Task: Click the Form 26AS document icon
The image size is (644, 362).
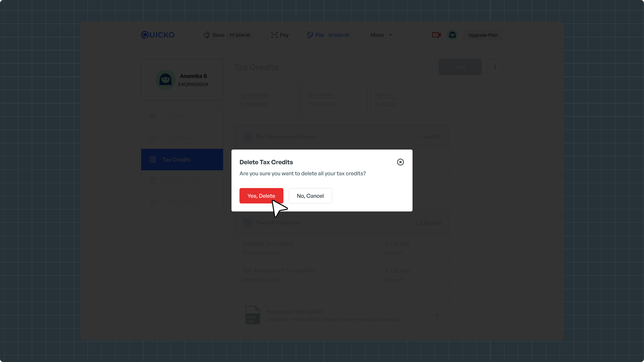Action: pos(253,315)
